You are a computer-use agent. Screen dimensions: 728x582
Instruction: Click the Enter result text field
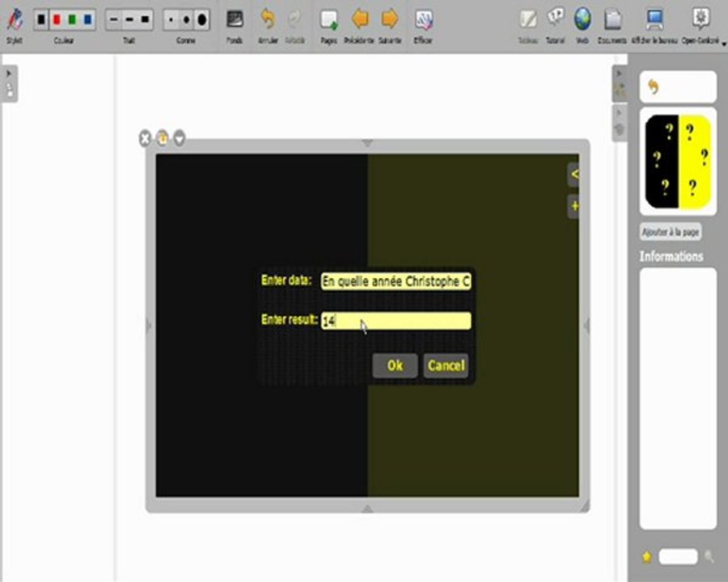pos(396,321)
